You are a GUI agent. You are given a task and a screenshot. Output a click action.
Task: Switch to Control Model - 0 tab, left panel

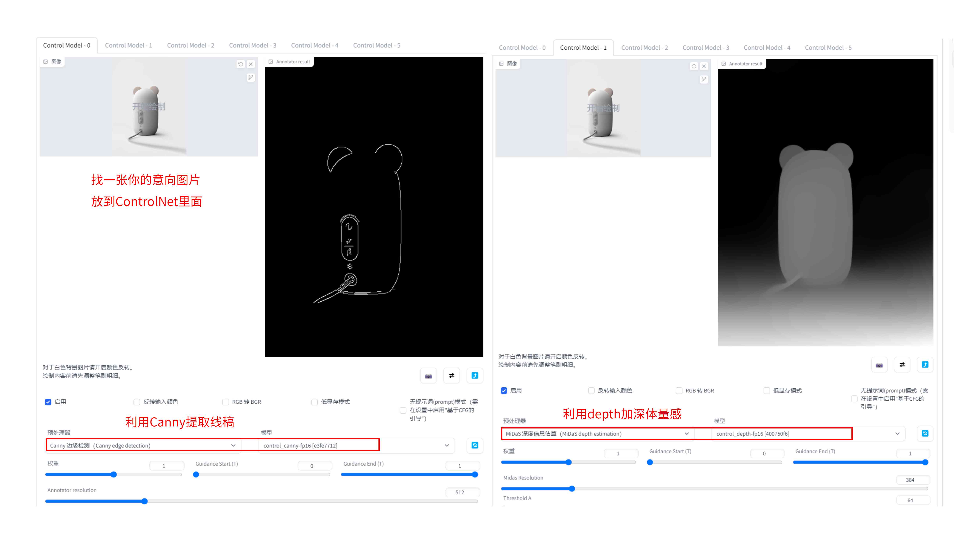[67, 45]
